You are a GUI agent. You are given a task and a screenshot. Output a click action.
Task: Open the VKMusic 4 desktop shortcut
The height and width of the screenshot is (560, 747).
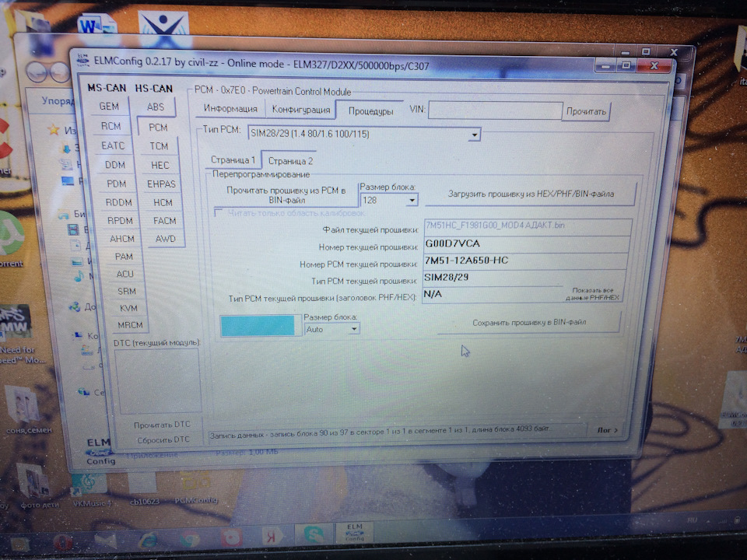tap(90, 488)
